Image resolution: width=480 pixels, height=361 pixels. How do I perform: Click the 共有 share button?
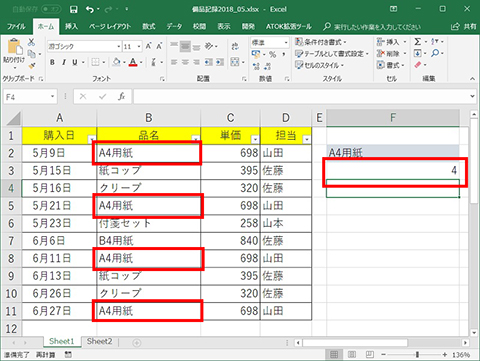point(464,27)
